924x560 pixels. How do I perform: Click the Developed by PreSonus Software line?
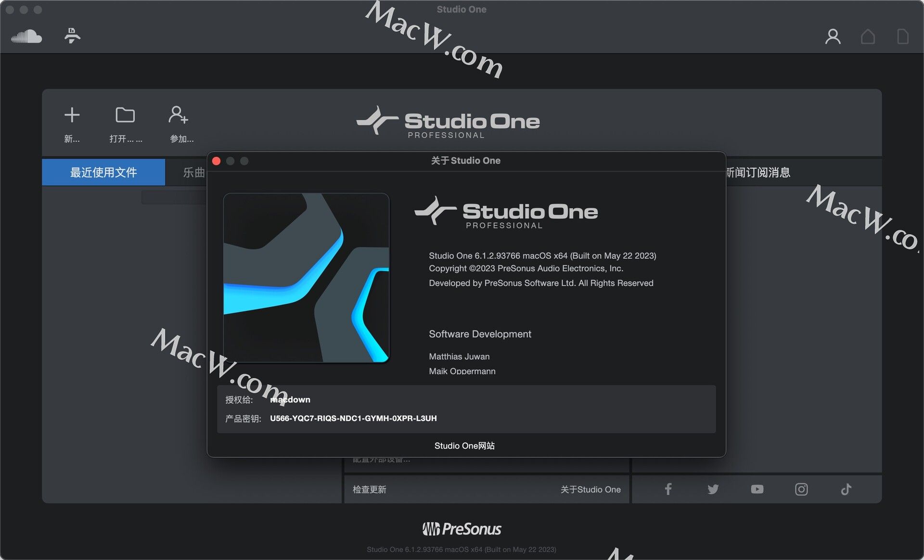pos(541,283)
